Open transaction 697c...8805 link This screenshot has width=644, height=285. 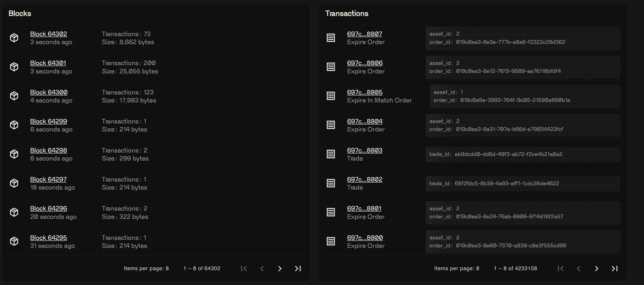tap(365, 92)
